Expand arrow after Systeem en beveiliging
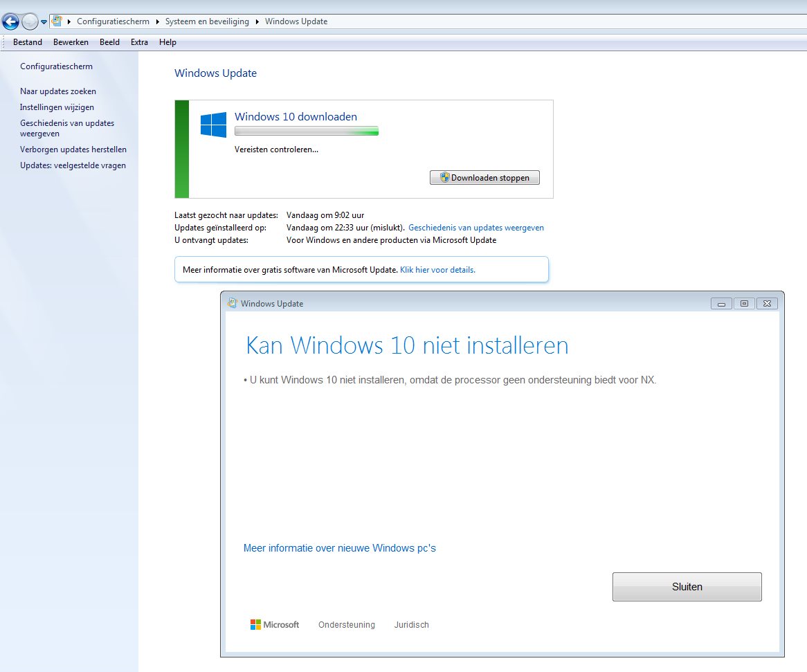This screenshot has height=672, width=807. 257,21
